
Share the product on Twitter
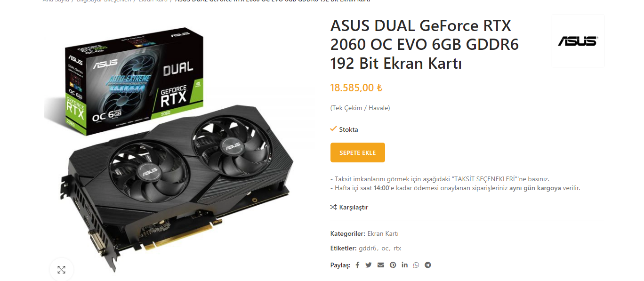tap(369, 265)
